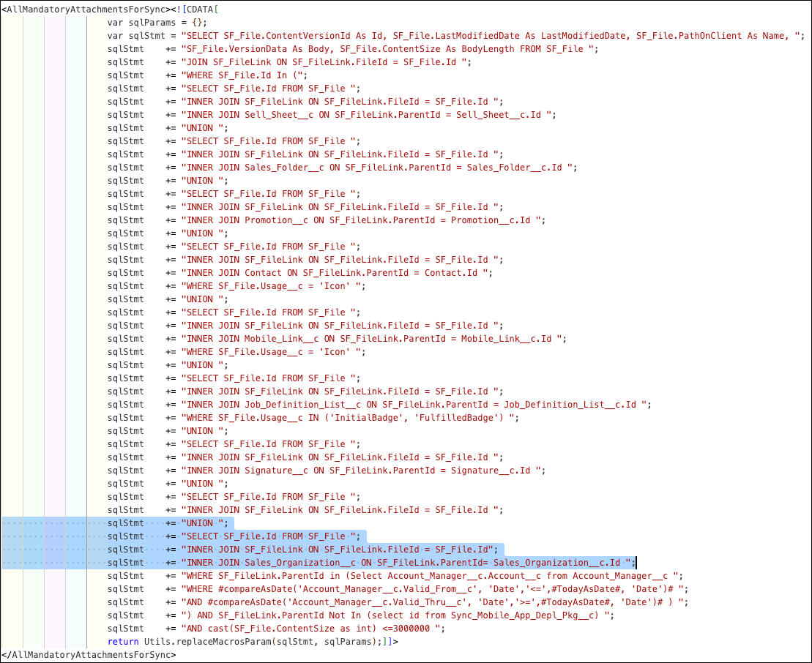Place cursor on 'var sqlParams = {};' line
The image size is (812, 663).
coord(157,23)
